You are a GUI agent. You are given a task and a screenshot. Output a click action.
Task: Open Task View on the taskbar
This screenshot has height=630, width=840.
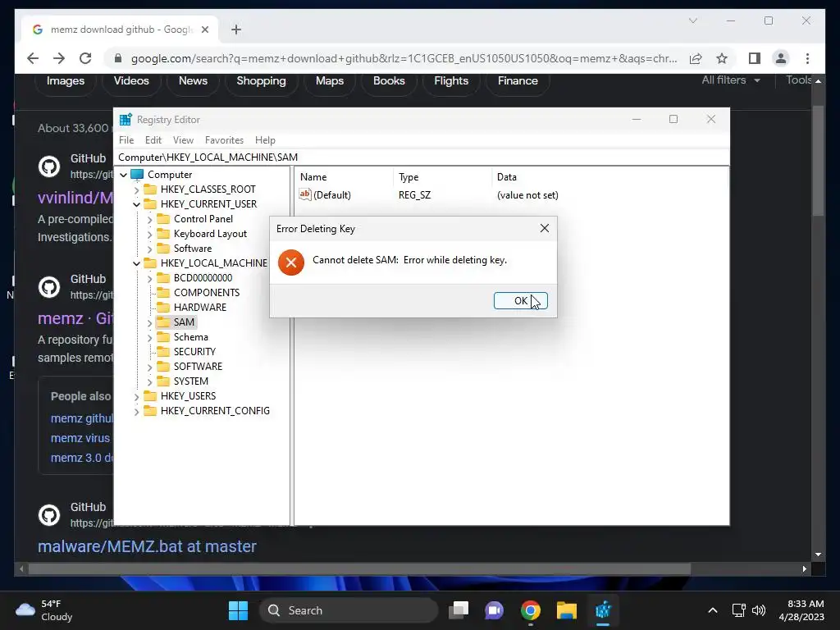(458, 610)
